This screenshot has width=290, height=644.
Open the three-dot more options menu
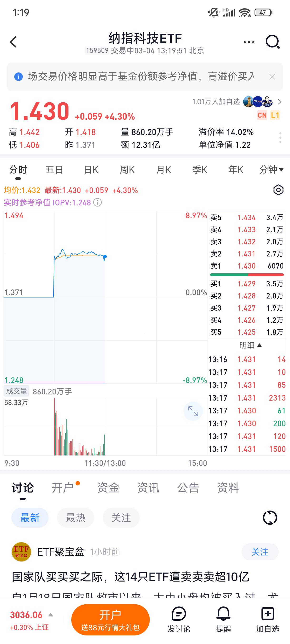pos(249,42)
